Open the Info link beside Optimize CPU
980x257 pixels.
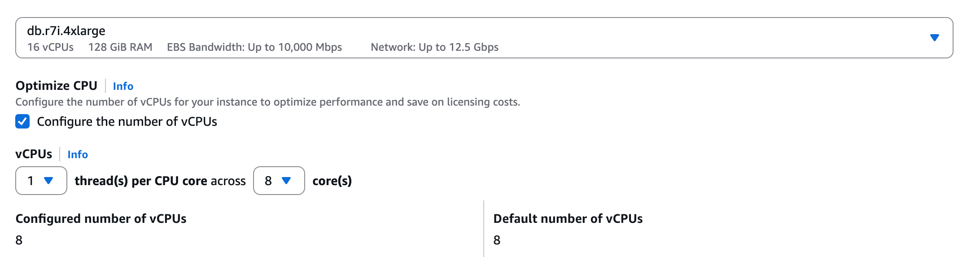(123, 86)
